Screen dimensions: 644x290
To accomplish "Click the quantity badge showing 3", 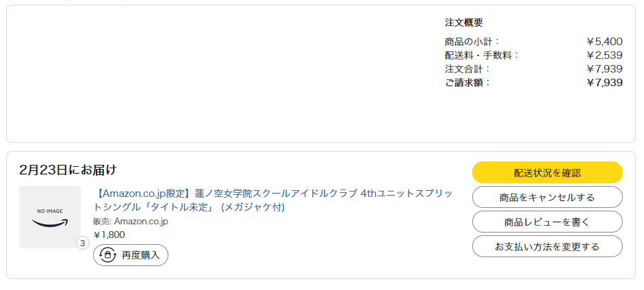I will coord(83,243).
